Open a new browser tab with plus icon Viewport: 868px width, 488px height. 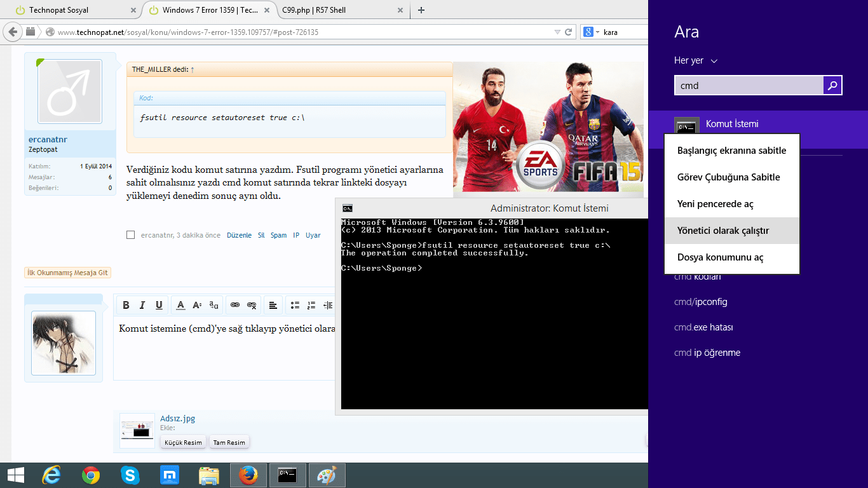(421, 10)
